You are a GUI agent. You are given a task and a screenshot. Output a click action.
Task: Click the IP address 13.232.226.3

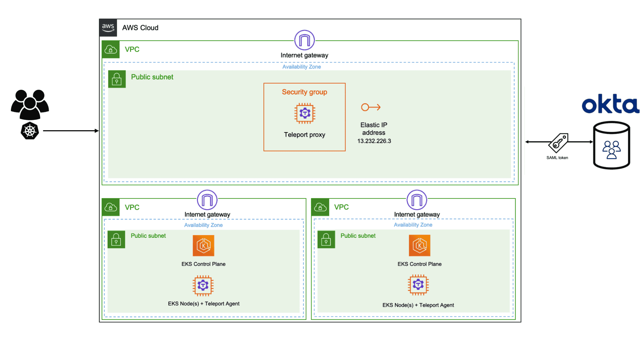pos(374,141)
